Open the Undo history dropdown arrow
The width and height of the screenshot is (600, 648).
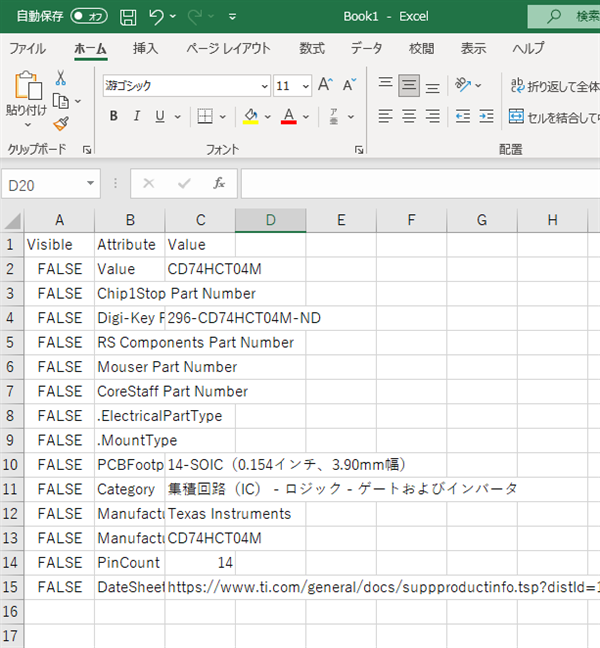click(173, 17)
